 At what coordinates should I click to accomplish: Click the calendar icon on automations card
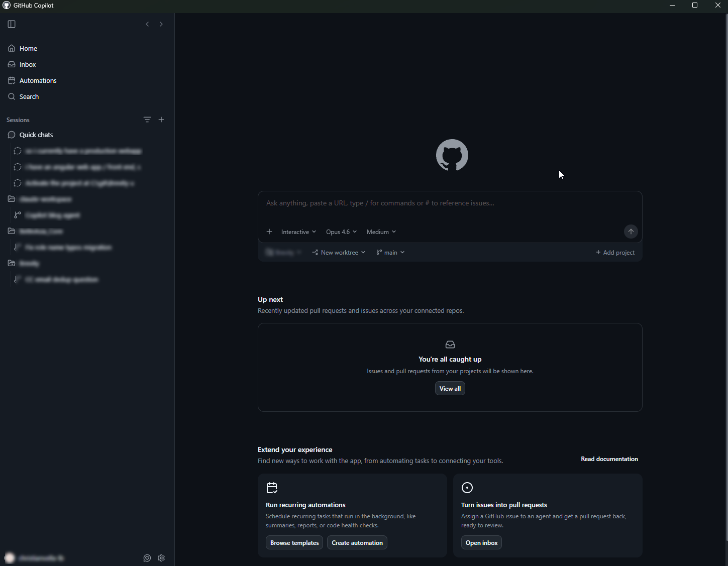click(x=272, y=488)
